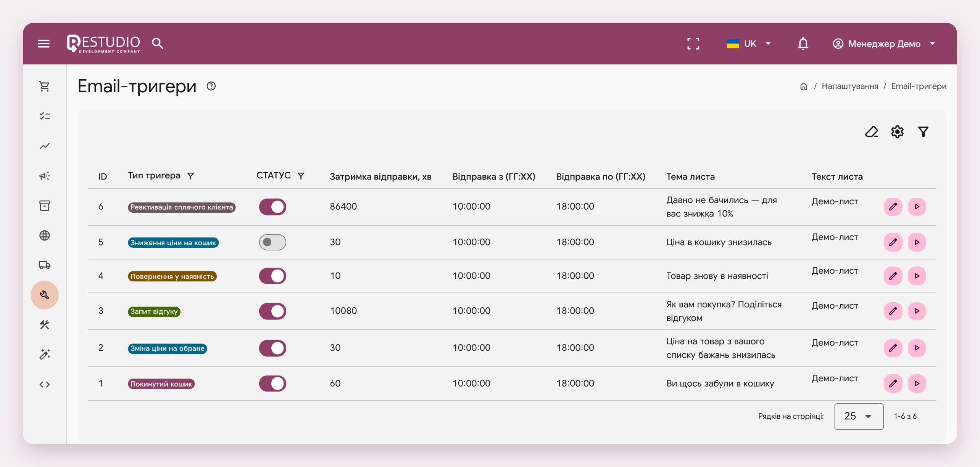Open rows per page dropdown showing 25
The height and width of the screenshot is (467, 980).
point(859,416)
